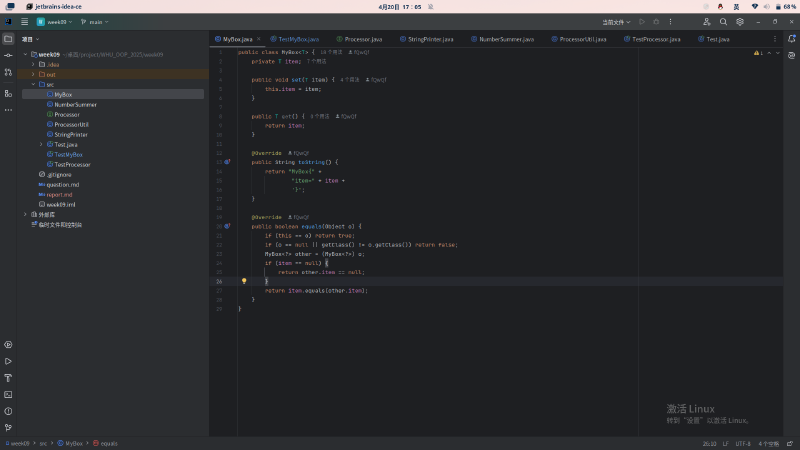Open warnings indicator in editor corner
Screen dimensions: 800x450
tap(759, 53)
